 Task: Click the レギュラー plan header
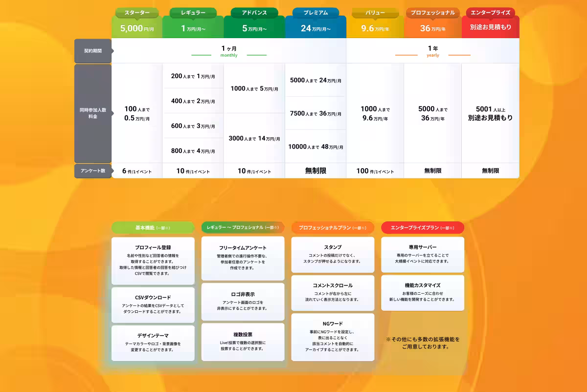(193, 13)
